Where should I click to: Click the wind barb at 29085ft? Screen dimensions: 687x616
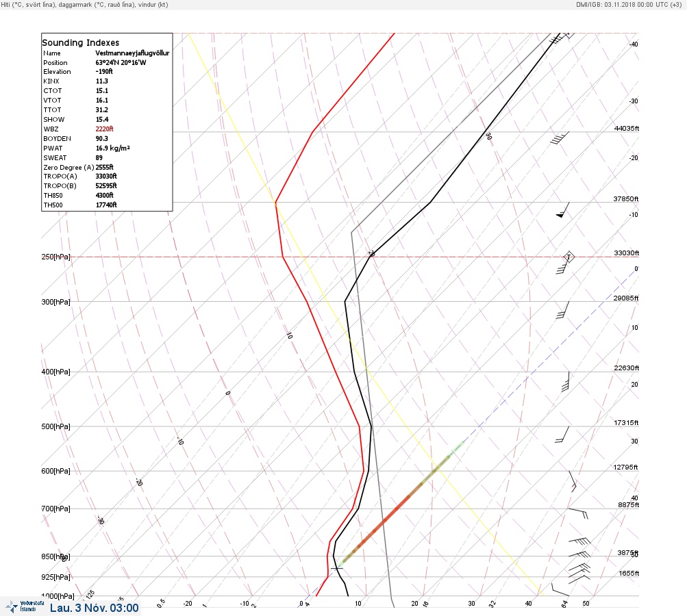point(562,310)
